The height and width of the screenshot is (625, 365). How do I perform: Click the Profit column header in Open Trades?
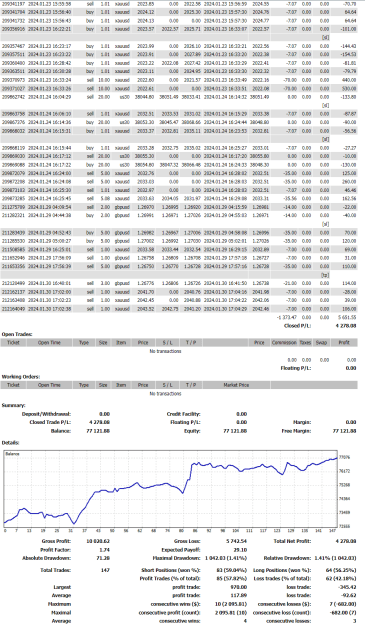point(344,342)
